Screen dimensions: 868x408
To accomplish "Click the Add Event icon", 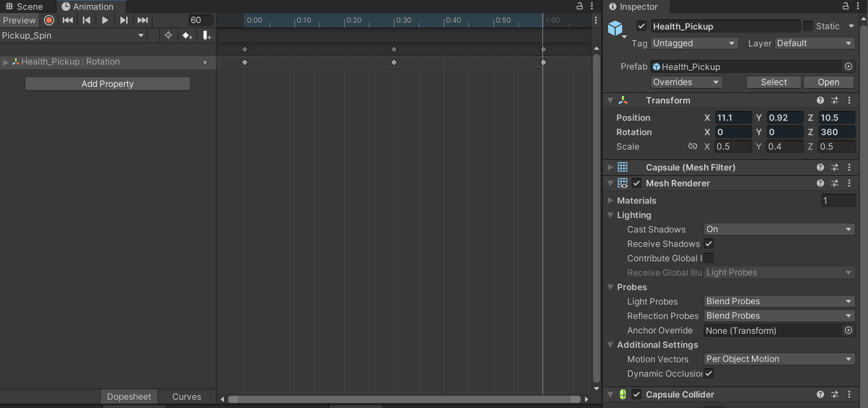I will click(207, 36).
